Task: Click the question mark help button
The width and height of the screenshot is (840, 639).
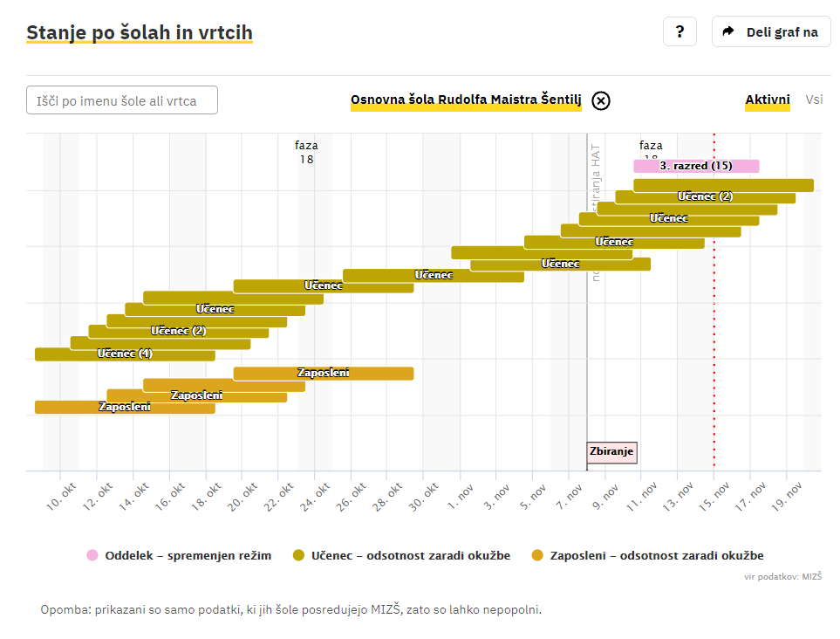Action: pyautogui.click(x=680, y=32)
